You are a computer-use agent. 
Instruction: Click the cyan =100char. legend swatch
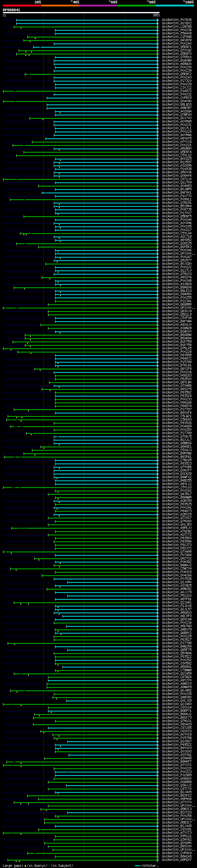tap(137, 866)
